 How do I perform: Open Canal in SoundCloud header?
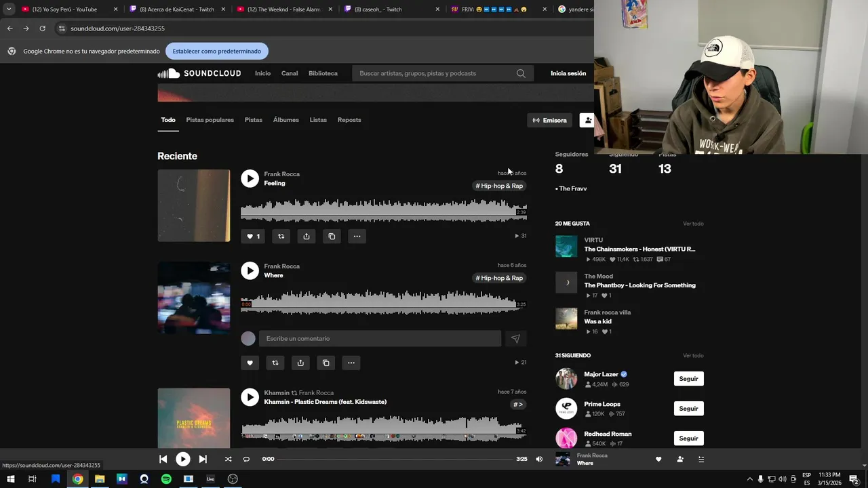[290, 73]
